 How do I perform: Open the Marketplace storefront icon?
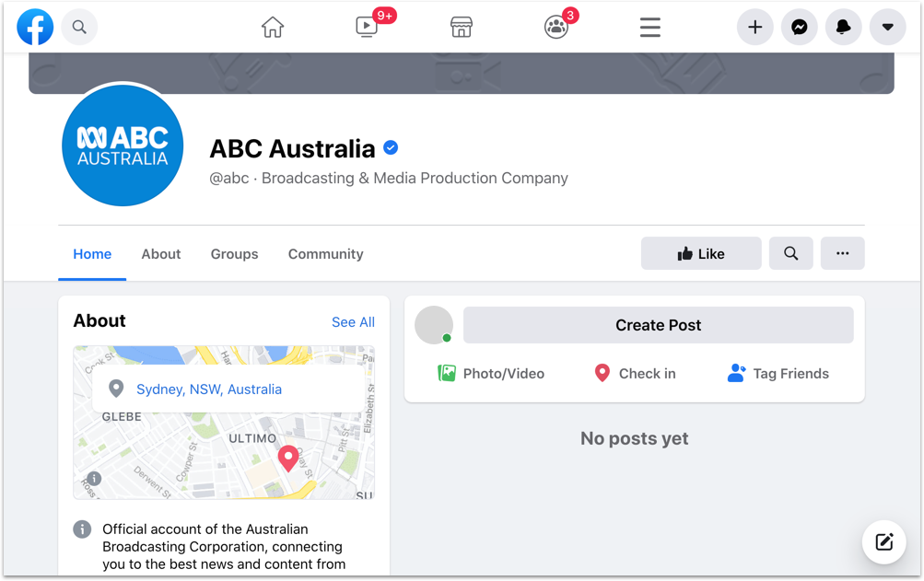click(462, 28)
